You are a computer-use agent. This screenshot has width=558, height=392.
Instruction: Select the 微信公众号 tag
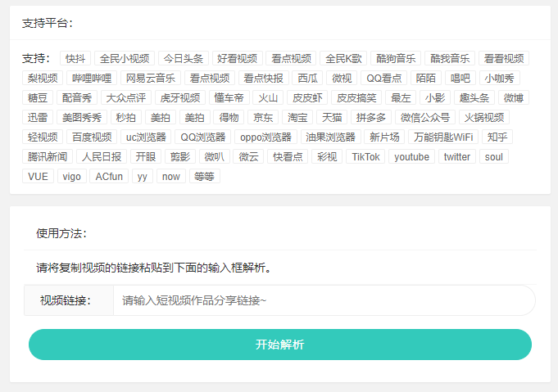[x=425, y=117]
